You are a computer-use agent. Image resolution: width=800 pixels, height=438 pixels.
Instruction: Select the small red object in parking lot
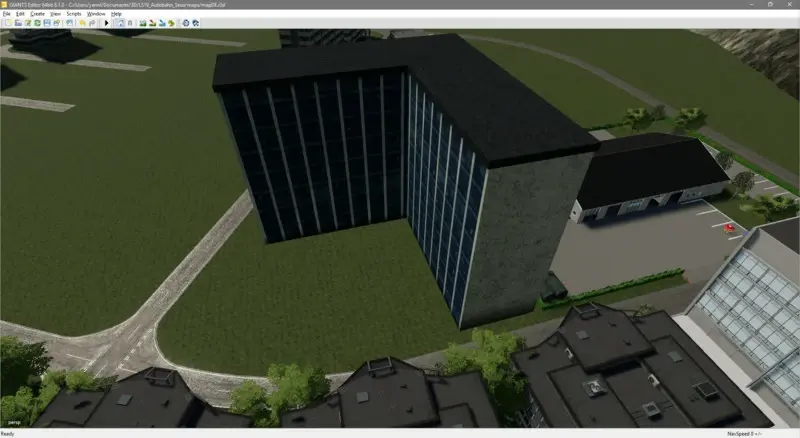(x=728, y=228)
